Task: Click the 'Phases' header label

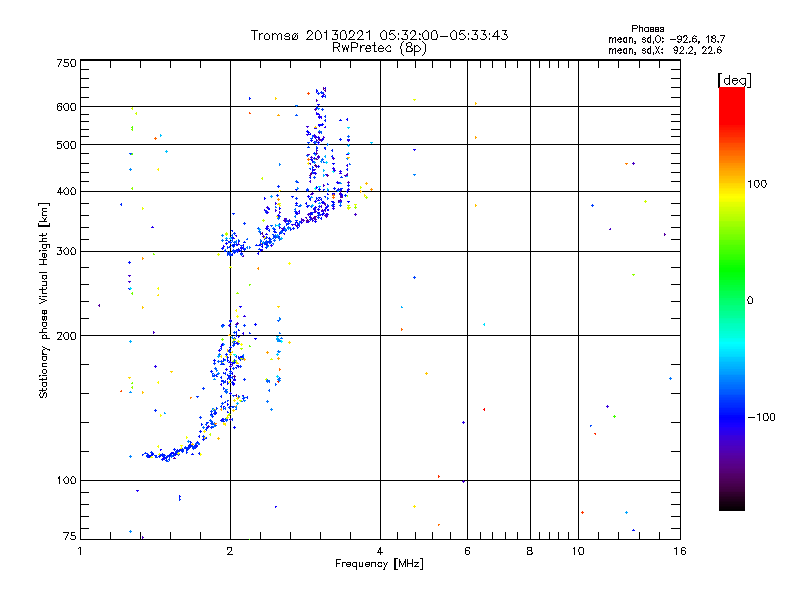Action: click(x=647, y=29)
